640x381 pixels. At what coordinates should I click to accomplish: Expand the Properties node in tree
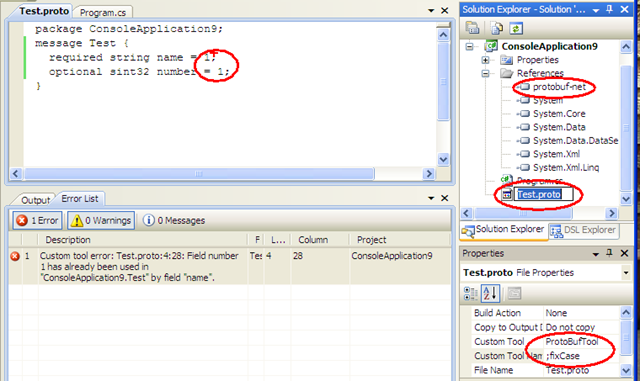485,60
